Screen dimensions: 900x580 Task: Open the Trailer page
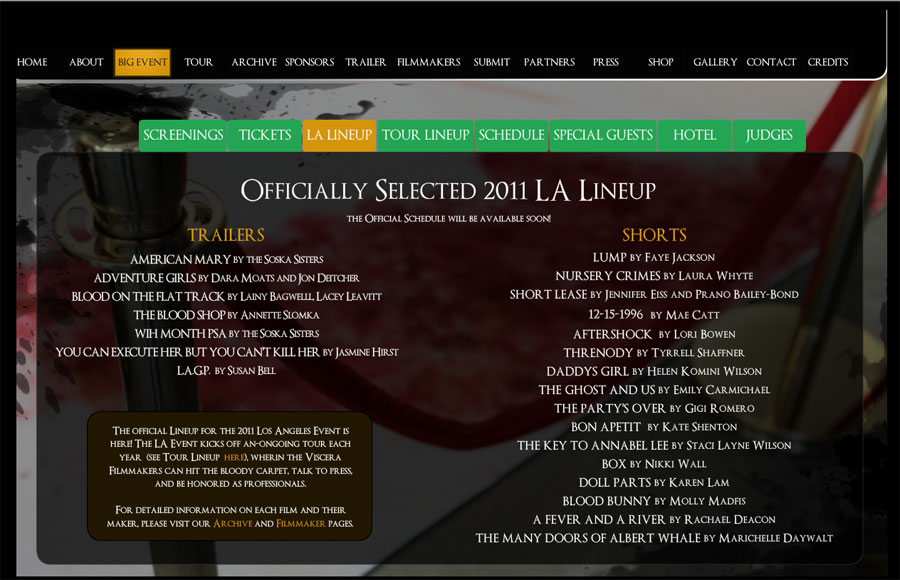pyautogui.click(x=366, y=62)
